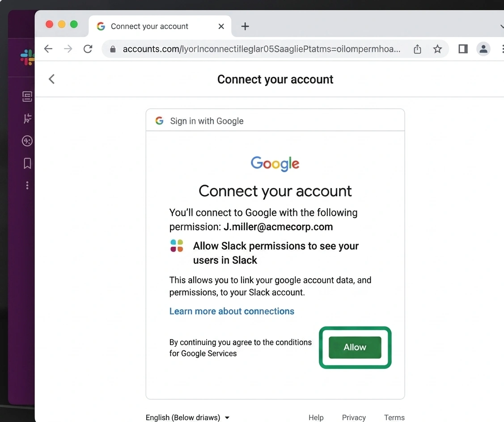
Task: Open Learn more about connections link
Action: [232, 311]
